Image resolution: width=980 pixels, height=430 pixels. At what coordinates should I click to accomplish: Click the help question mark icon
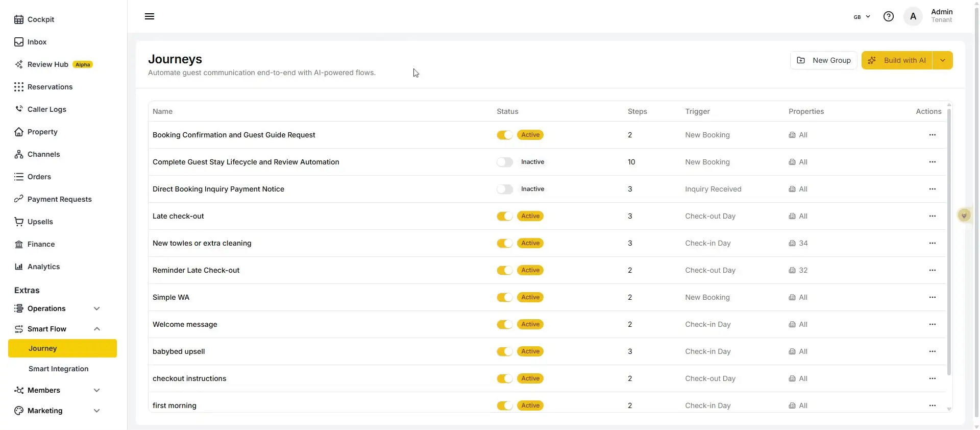coord(889,16)
